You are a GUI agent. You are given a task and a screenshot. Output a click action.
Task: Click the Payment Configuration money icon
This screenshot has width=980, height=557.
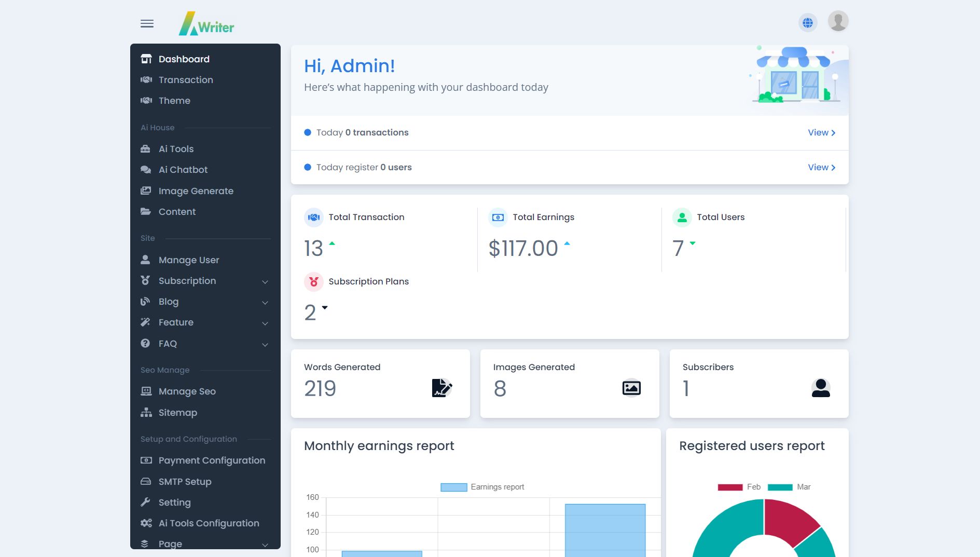(x=146, y=460)
